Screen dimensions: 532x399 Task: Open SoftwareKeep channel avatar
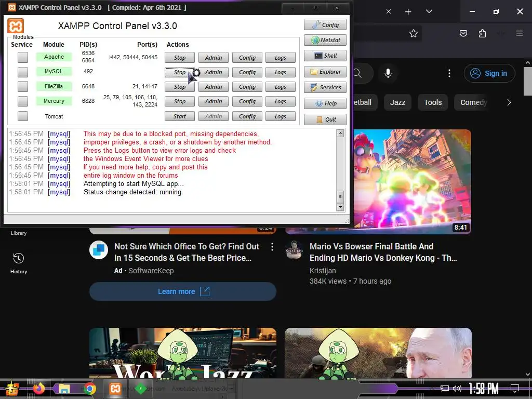click(98, 250)
